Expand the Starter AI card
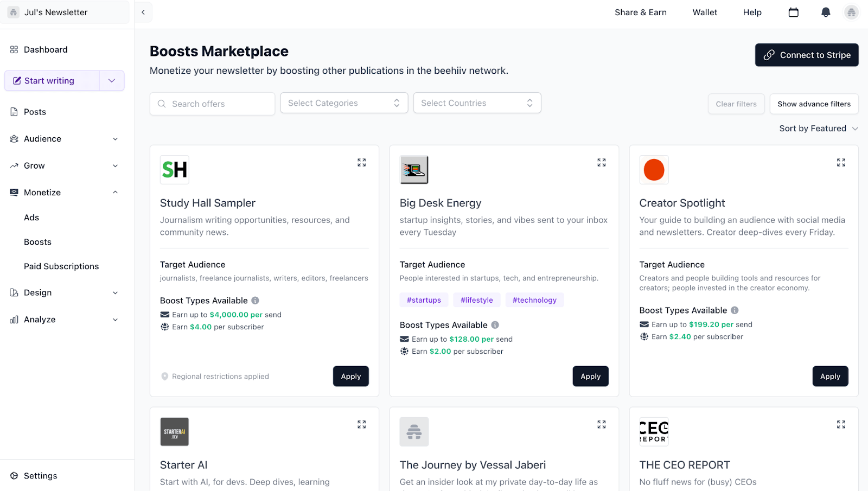The height and width of the screenshot is (491, 868). (x=362, y=424)
